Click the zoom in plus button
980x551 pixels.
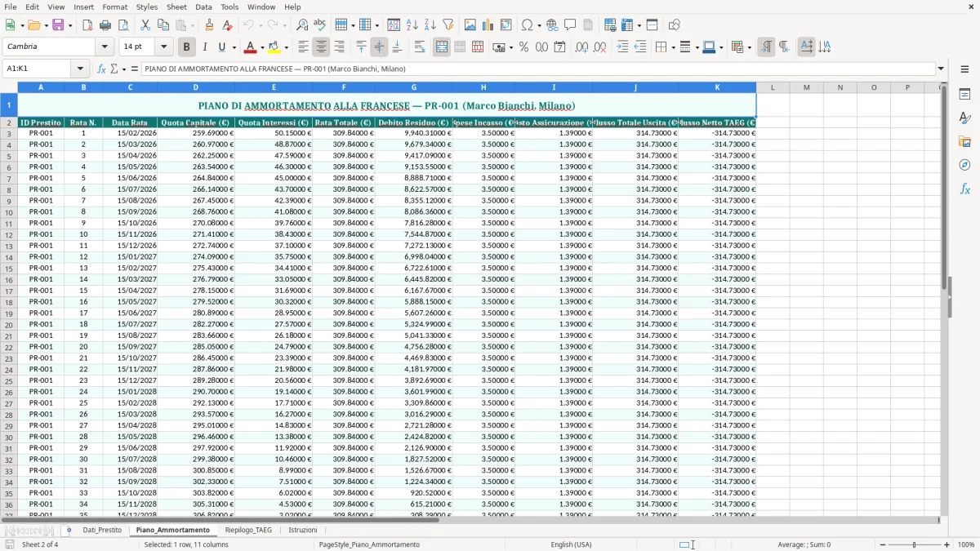click(x=947, y=544)
